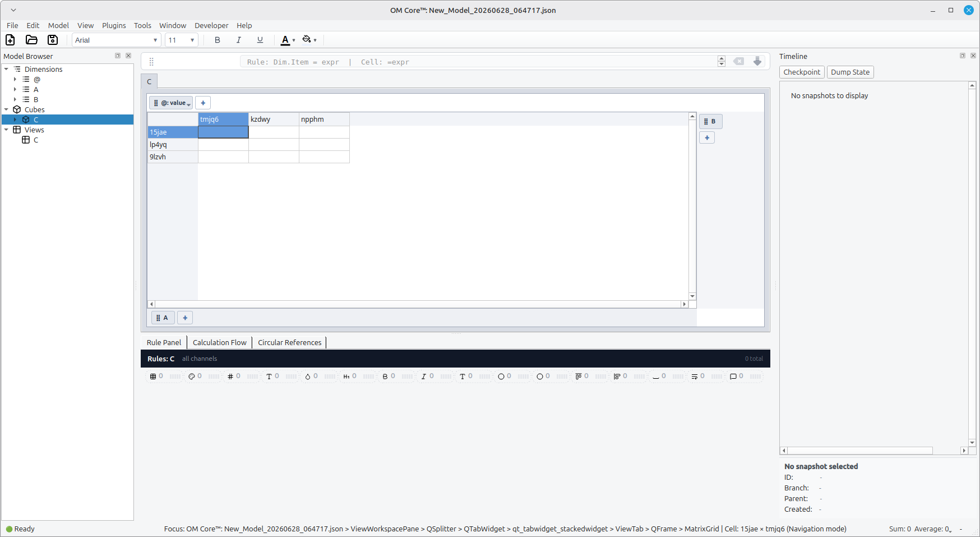The width and height of the screenshot is (980, 537).
Task: Add a page dimension with the top plus button
Action: click(203, 103)
